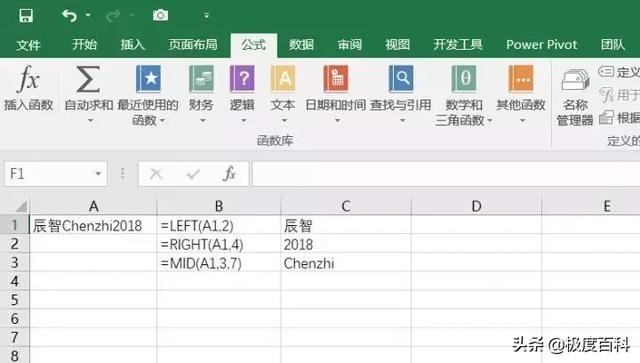Click the Select All corner triangle

(21, 206)
